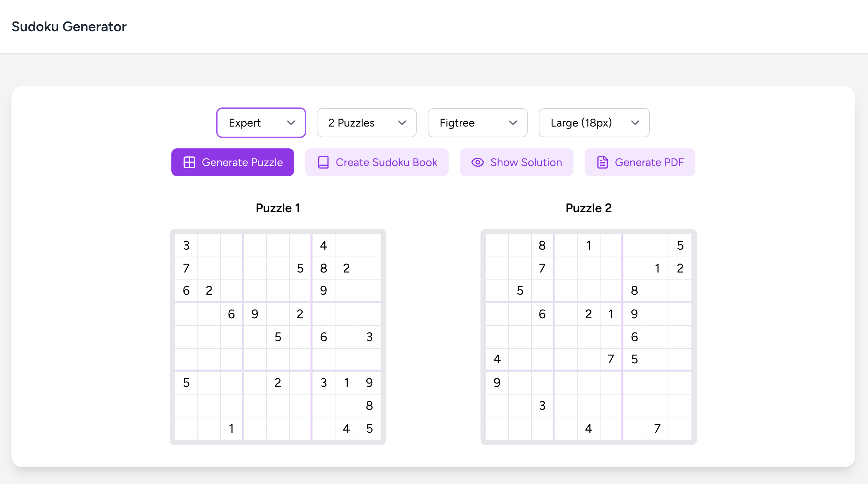Click the chevron on the puzzle count dropdown
The image size is (868, 484).
point(402,122)
